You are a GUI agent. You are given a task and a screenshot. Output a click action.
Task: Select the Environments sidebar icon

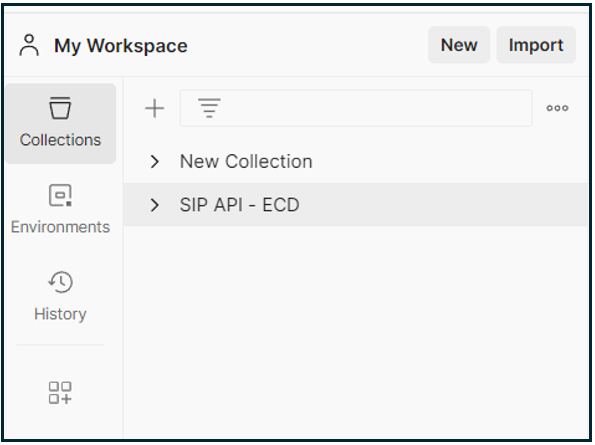60,195
